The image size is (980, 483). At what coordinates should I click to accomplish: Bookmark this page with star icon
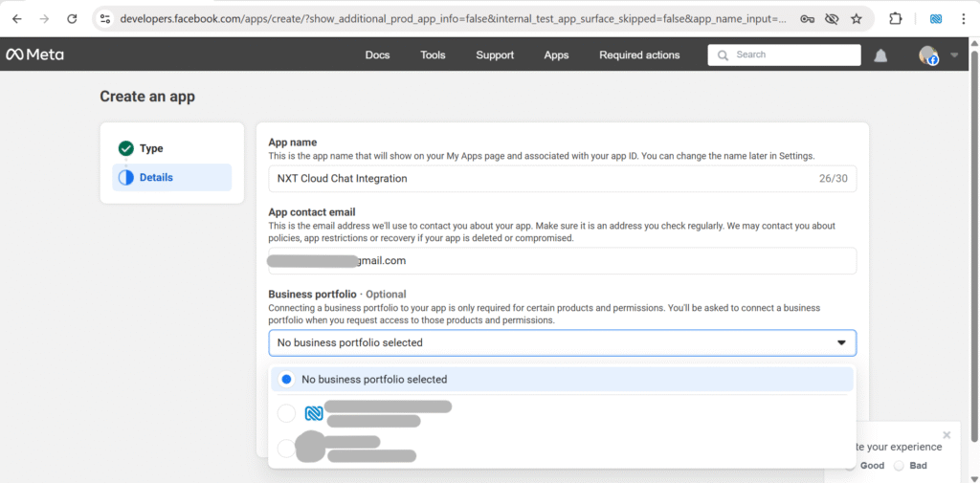pyautogui.click(x=856, y=18)
